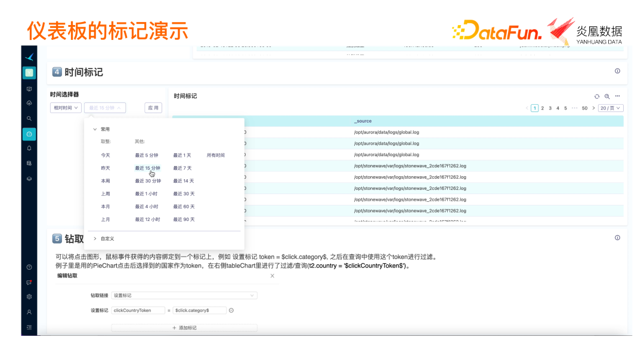Go to page 2 of results
This screenshot has height=343, width=644.
543,108
